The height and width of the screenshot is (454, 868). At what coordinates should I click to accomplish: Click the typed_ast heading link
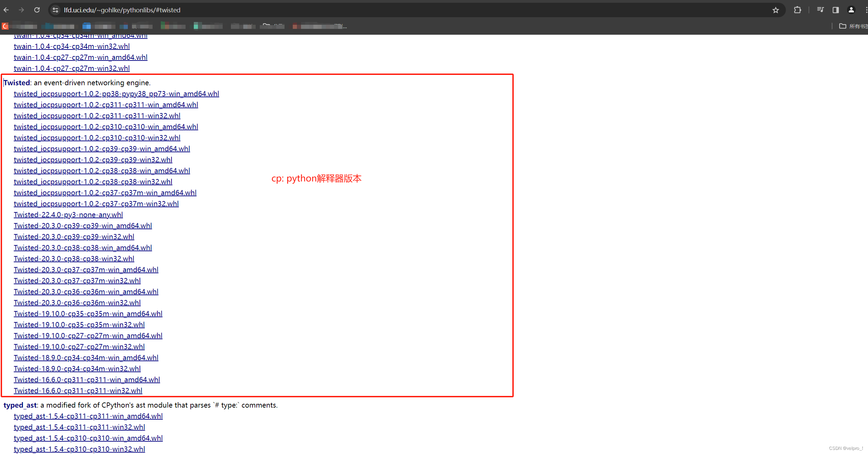click(20, 405)
